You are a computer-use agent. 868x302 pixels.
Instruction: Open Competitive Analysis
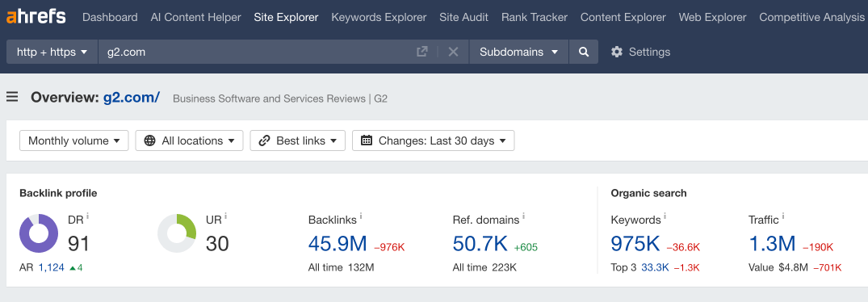[x=812, y=17]
